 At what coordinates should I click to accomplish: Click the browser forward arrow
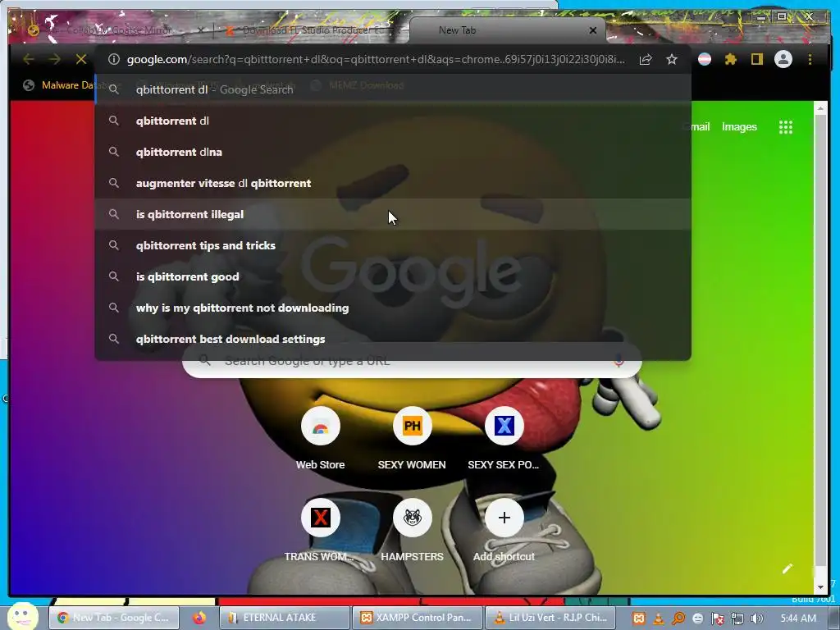(55, 59)
